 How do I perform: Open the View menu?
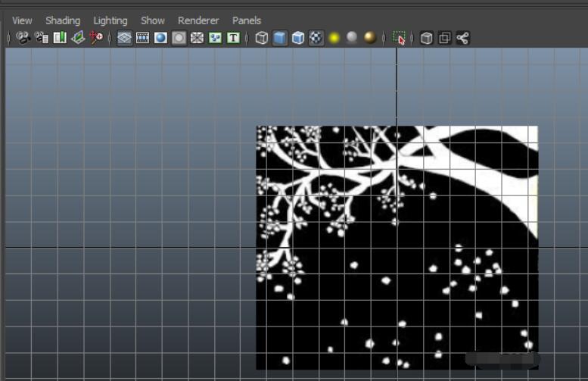click(22, 20)
